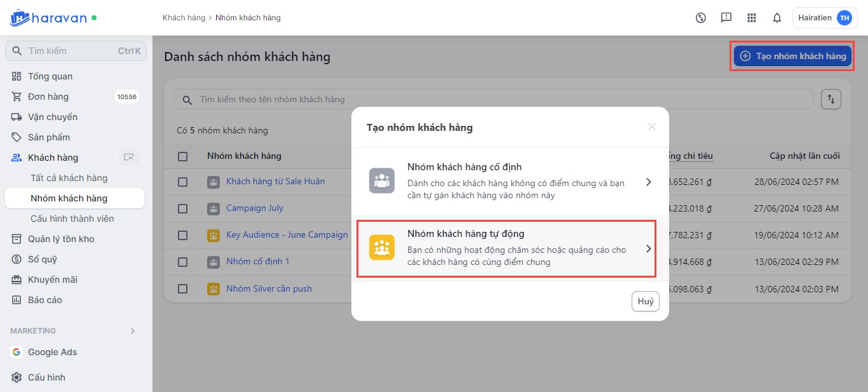Open the notifications bell icon
868x392 pixels.
[x=776, y=18]
